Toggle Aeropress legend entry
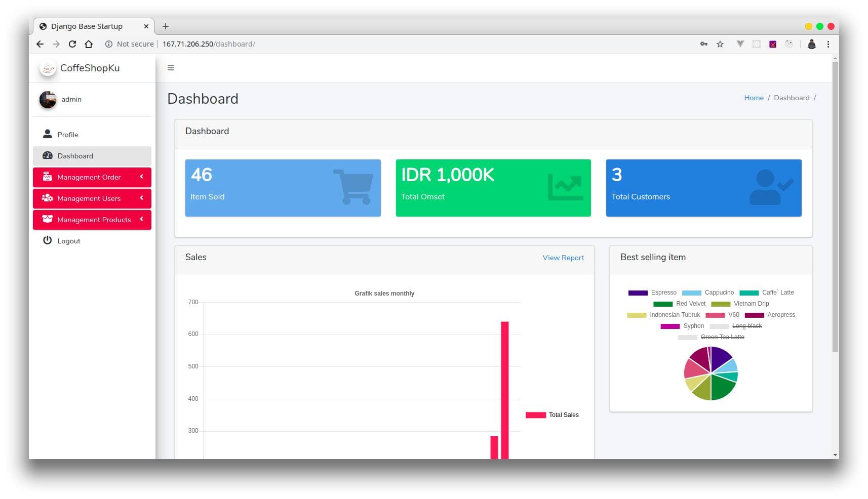 point(770,315)
